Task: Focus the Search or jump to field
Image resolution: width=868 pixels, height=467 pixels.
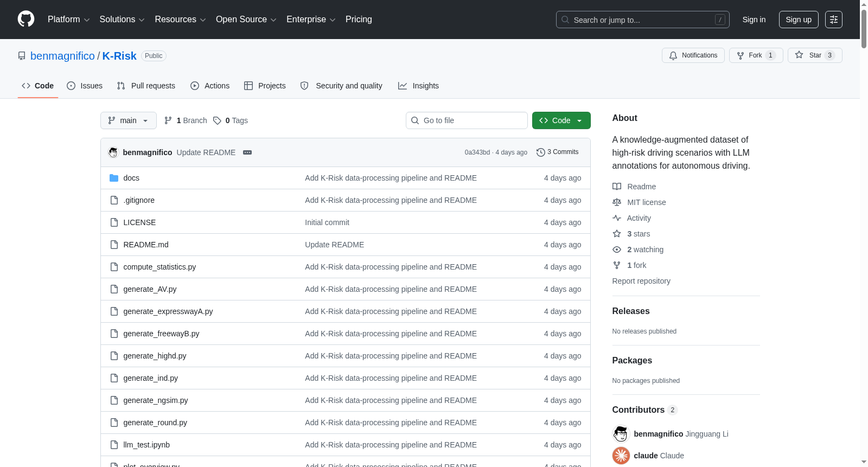Action: 643,20
